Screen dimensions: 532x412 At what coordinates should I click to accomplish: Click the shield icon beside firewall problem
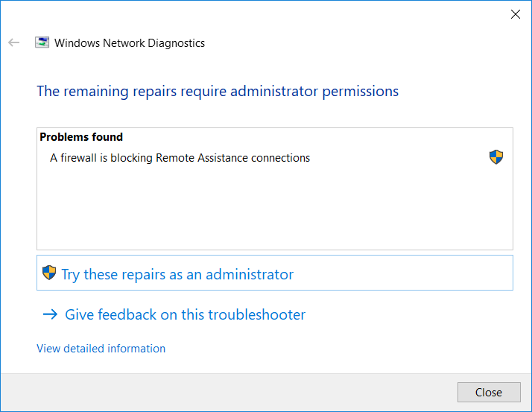click(x=496, y=157)
